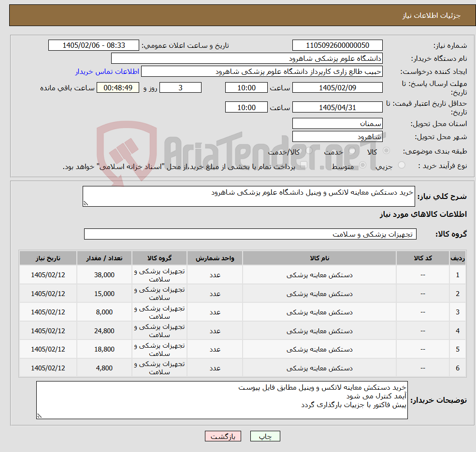Click the چاپ (print) button

[265, 436]
